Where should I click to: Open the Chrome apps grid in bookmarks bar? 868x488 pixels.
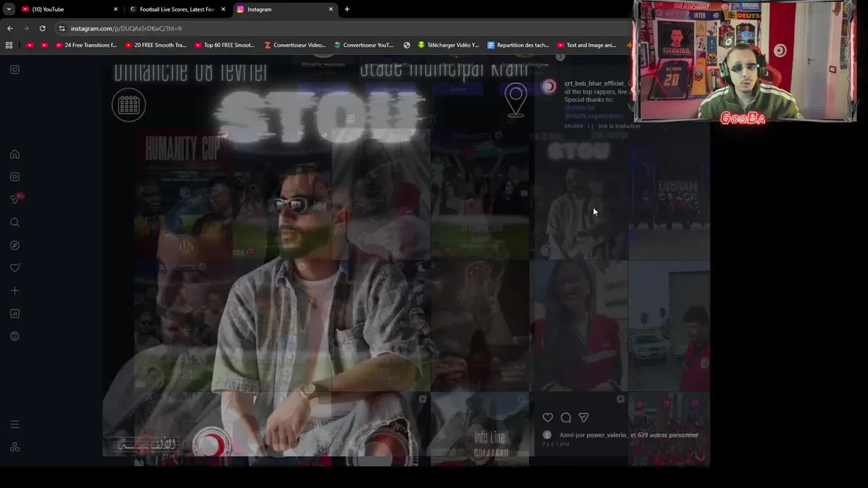9,45
